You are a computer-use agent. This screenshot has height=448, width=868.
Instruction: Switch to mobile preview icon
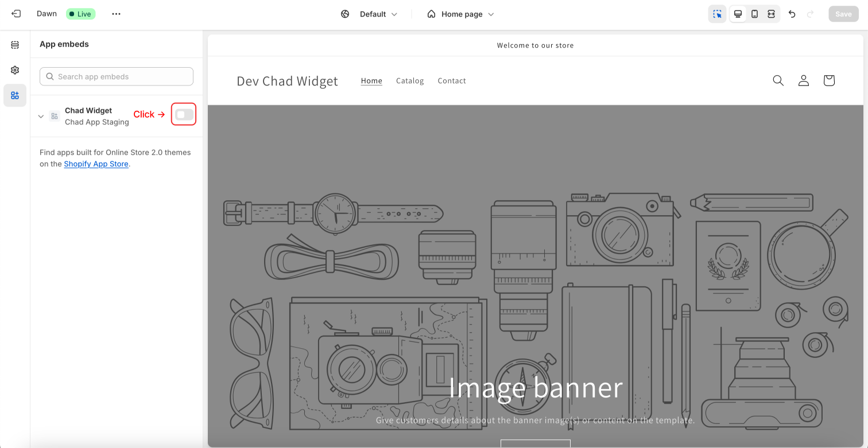[x=755, y=14]
